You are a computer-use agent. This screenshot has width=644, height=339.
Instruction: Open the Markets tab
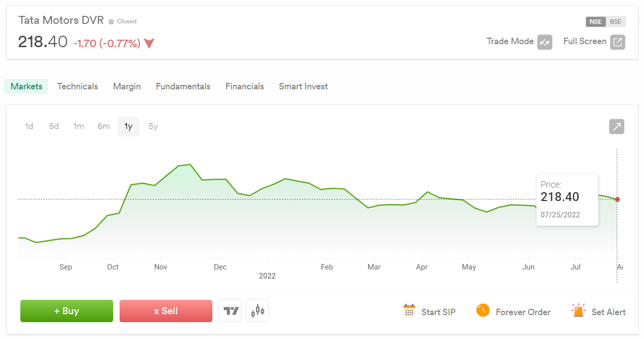[x=27, y=86]
